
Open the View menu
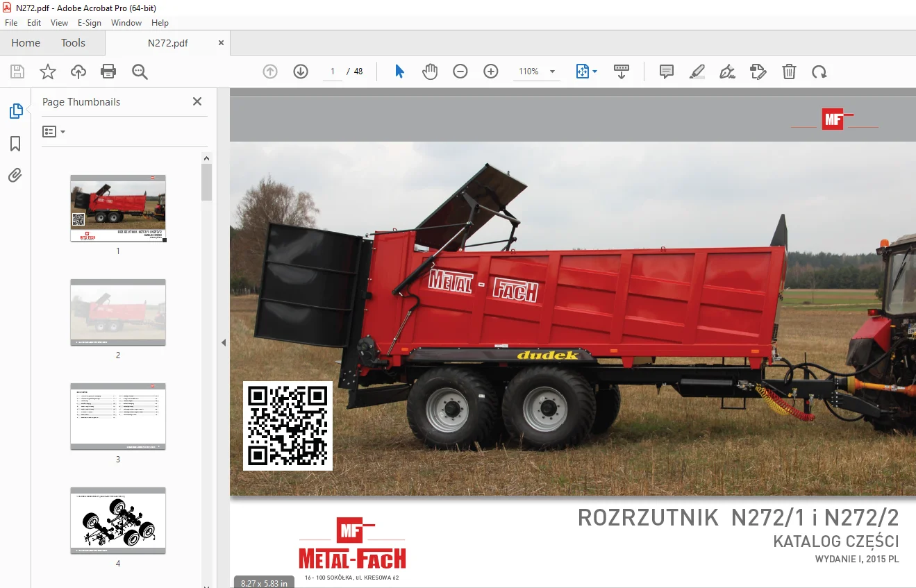click(59, 23)
